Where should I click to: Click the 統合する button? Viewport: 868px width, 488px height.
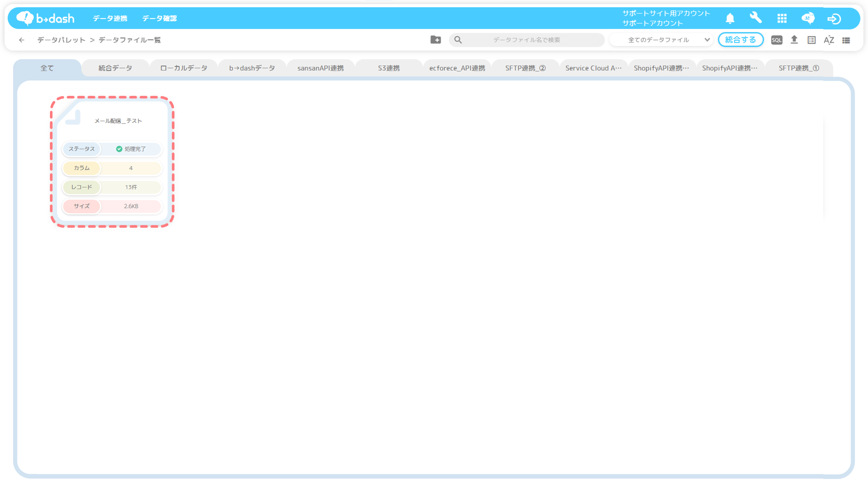coord(740,40)
